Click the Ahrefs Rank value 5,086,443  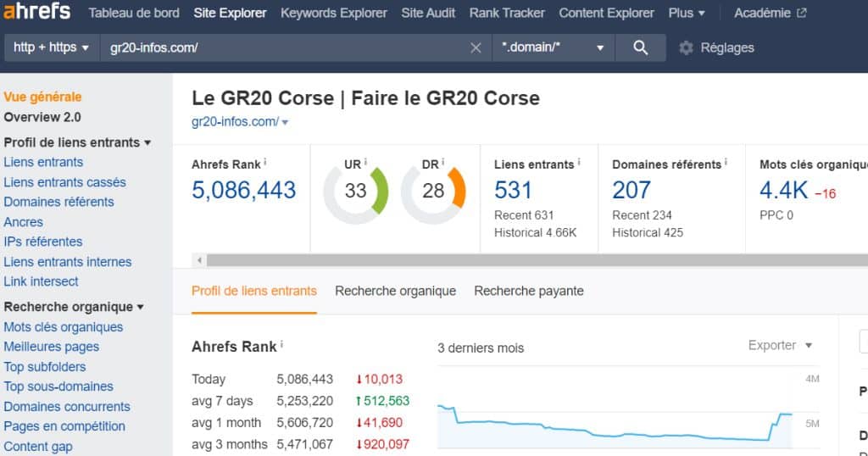pos(243,191)
